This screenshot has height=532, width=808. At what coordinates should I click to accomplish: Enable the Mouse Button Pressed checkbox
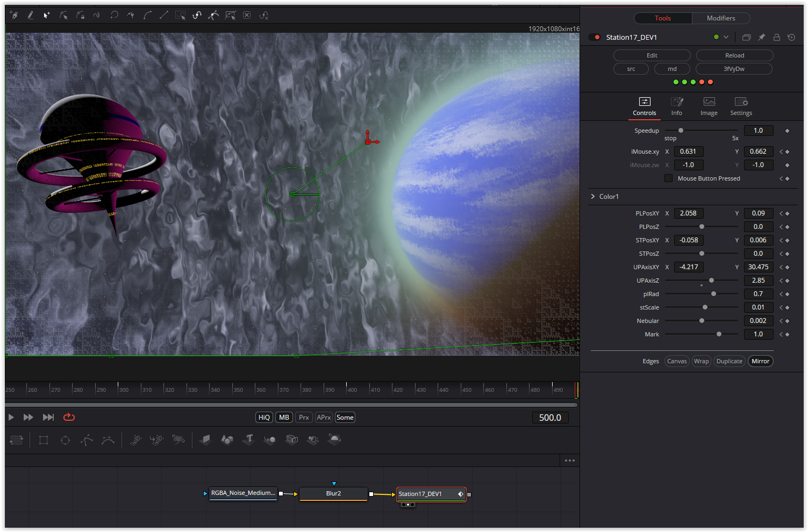(668, 178)
